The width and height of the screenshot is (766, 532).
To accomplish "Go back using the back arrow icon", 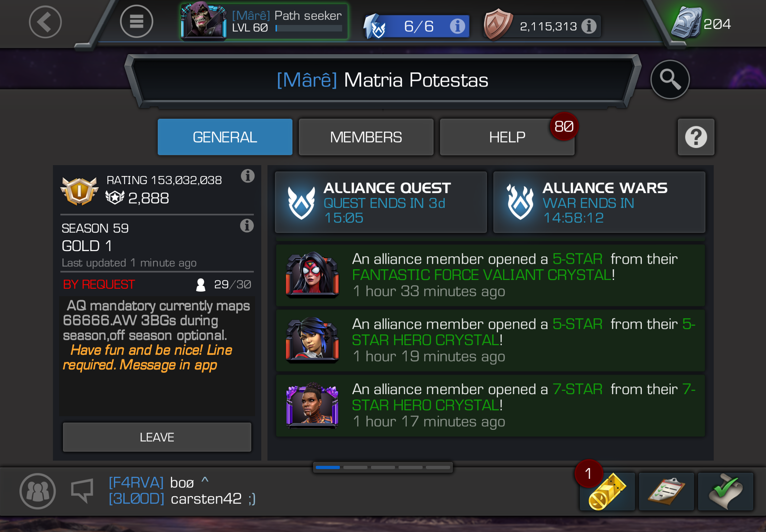I will pos(45,22).
